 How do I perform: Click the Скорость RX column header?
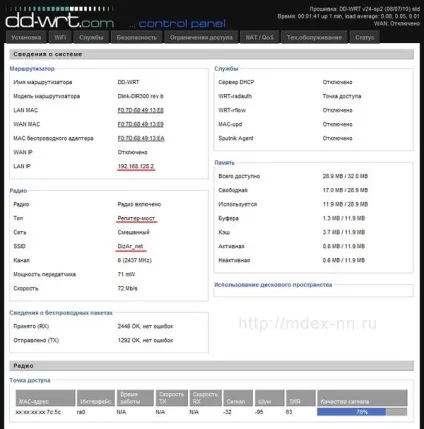[205, 398]
